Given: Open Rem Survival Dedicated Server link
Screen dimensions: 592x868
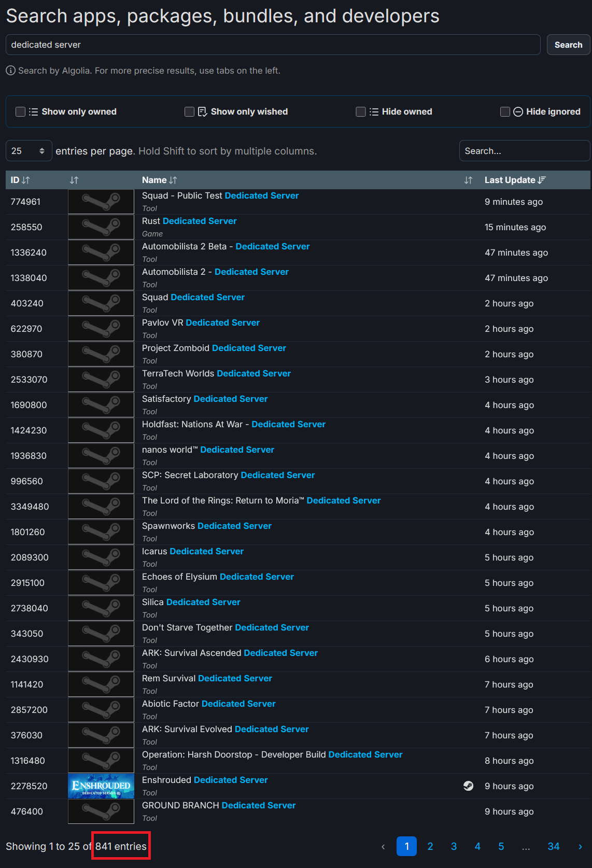Looking at the screenshot, I should (207, 678).
